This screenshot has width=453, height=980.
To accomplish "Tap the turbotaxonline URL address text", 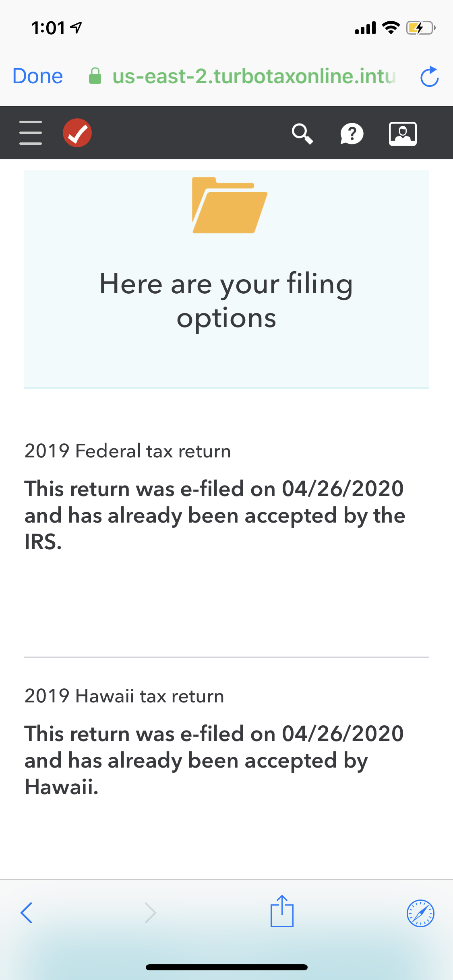I will (254, 76).
